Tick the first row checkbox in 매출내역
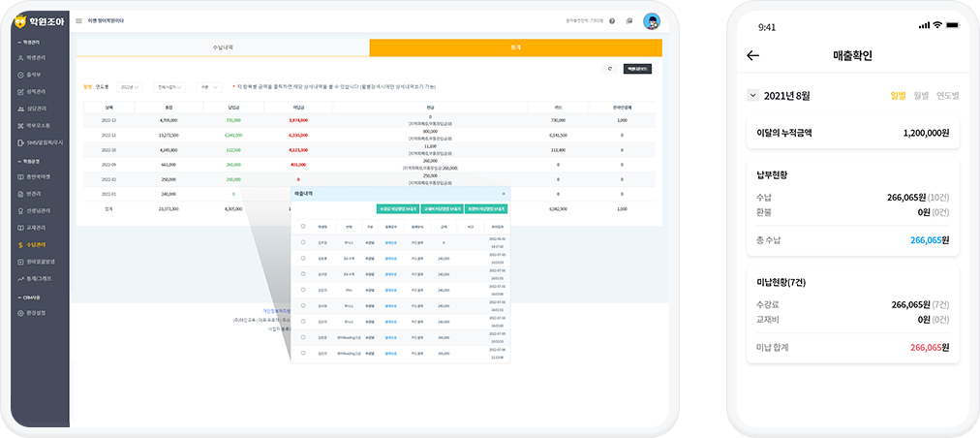The width and height of the screenshot is (980, 438). point(303,242)
